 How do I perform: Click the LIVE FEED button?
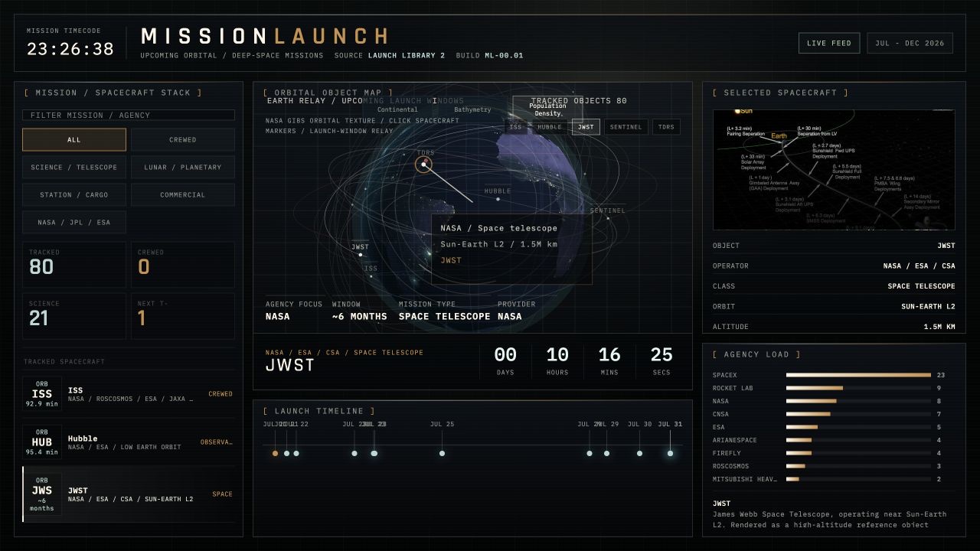coord(829,43)
